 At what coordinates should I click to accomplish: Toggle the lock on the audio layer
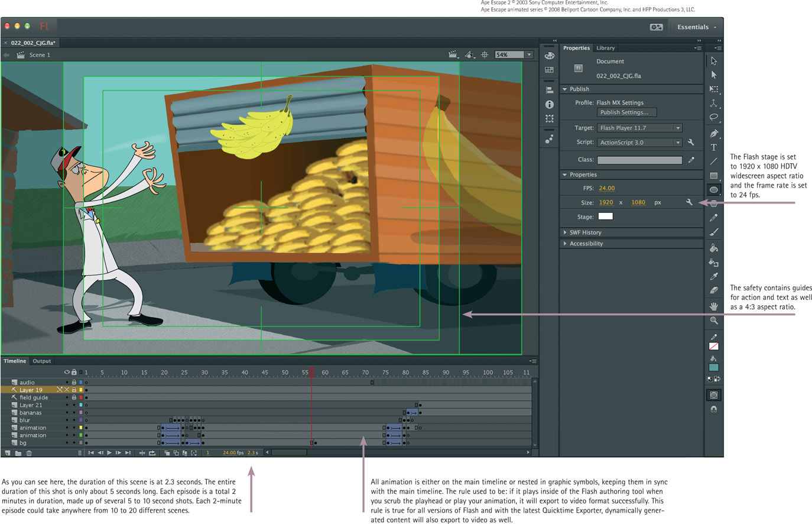[x=74, y=383]
